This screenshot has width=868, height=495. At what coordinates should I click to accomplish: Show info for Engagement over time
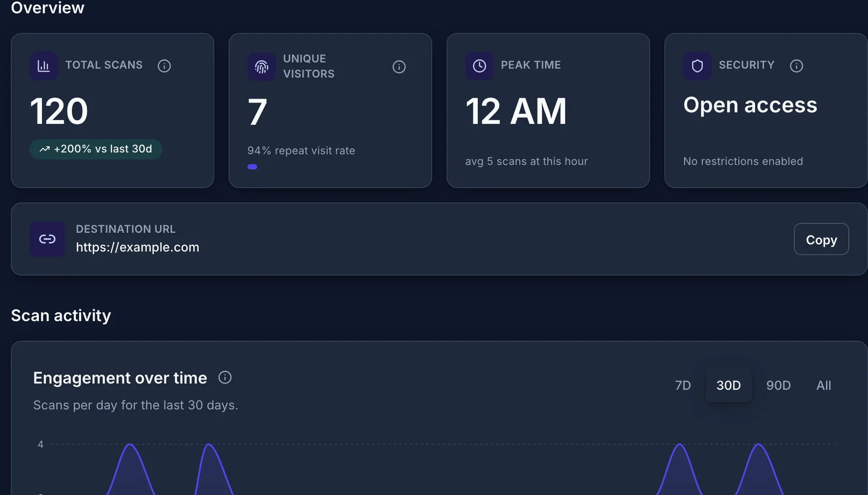tap(225, 377)
